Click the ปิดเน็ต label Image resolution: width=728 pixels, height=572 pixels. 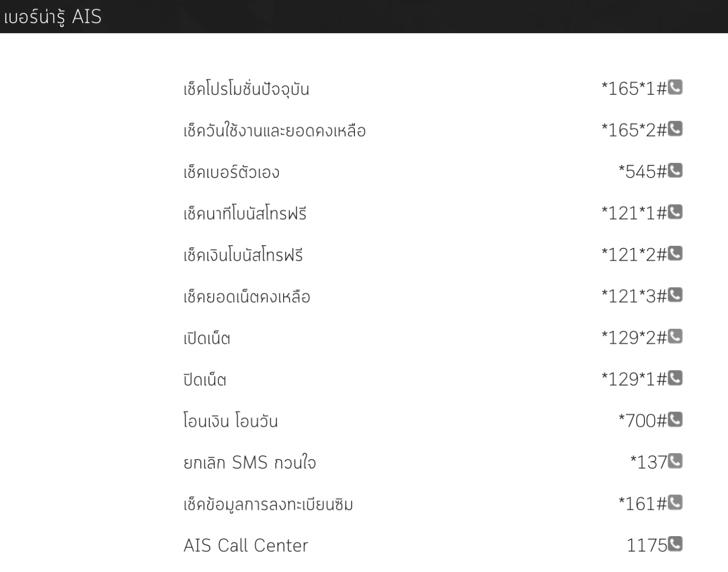204,380
